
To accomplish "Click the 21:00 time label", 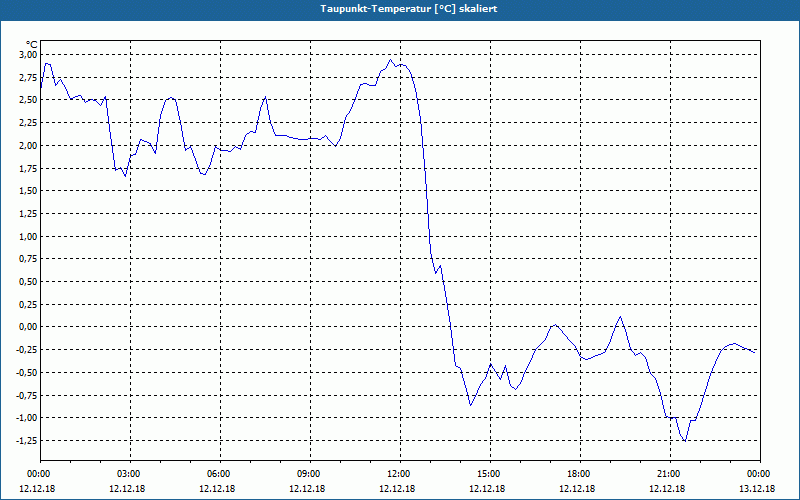I will pos(670,474).
